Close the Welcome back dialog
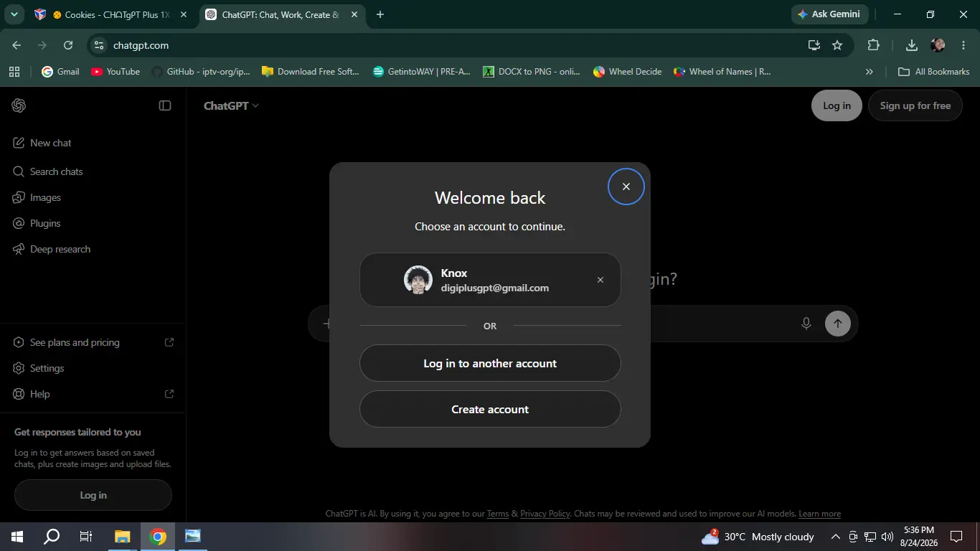Image resolution: width=980 pixels, height=551 pixels. pyautogui.click(x=626, y=187)
